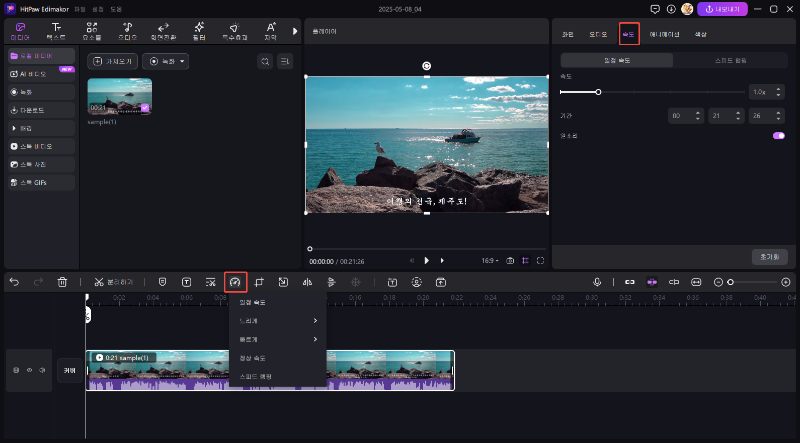Click the Reset button in the properties panel
The width and height of the screenshot is (800, 443).
tap(769, 256)
